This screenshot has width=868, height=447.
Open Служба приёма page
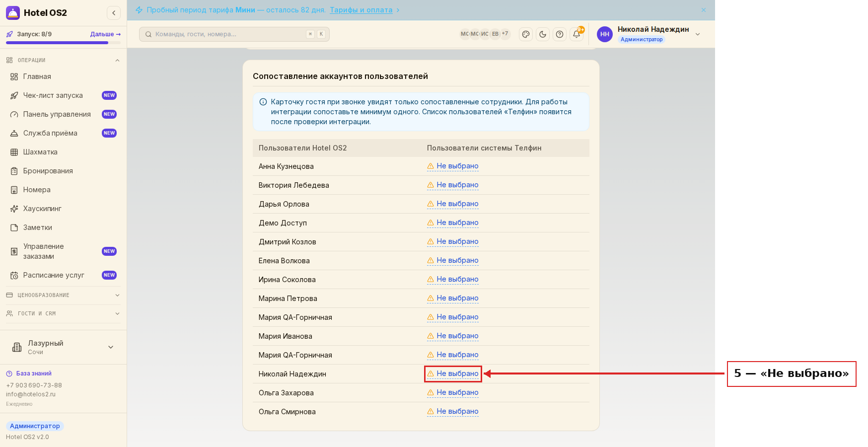(x=64, y=133)
